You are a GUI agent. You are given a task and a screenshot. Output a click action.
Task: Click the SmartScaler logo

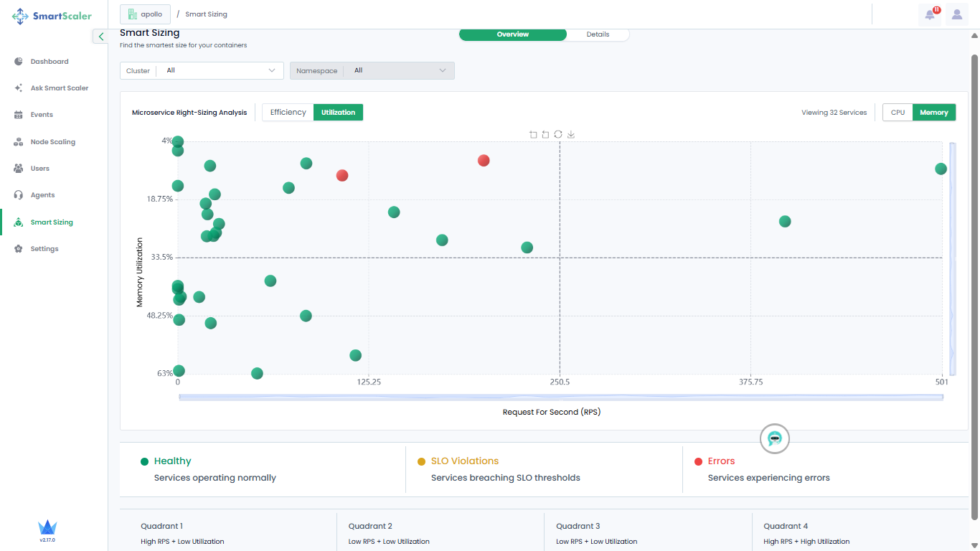coord(52,16)
